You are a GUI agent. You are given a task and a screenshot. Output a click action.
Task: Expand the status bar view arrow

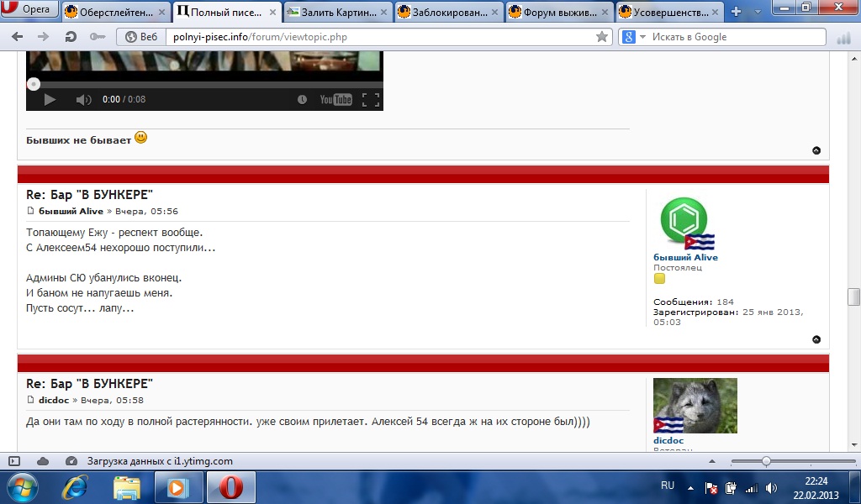click(712, 461)
